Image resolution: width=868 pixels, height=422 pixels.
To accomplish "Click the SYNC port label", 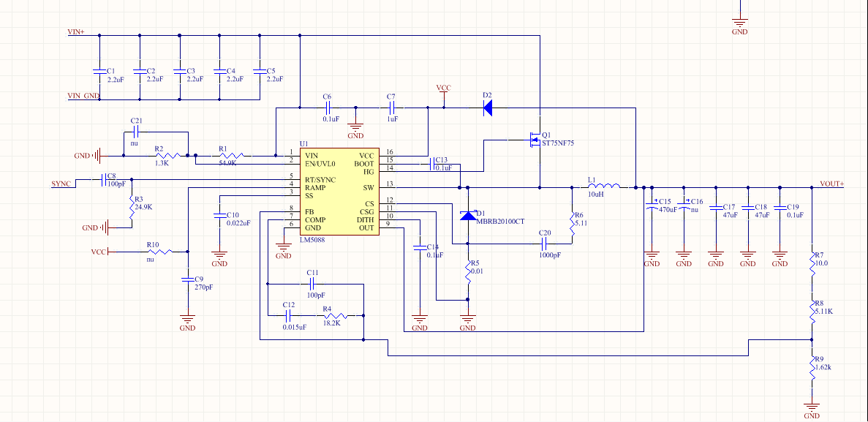I will pyautogui.click(x=61, y=184).
